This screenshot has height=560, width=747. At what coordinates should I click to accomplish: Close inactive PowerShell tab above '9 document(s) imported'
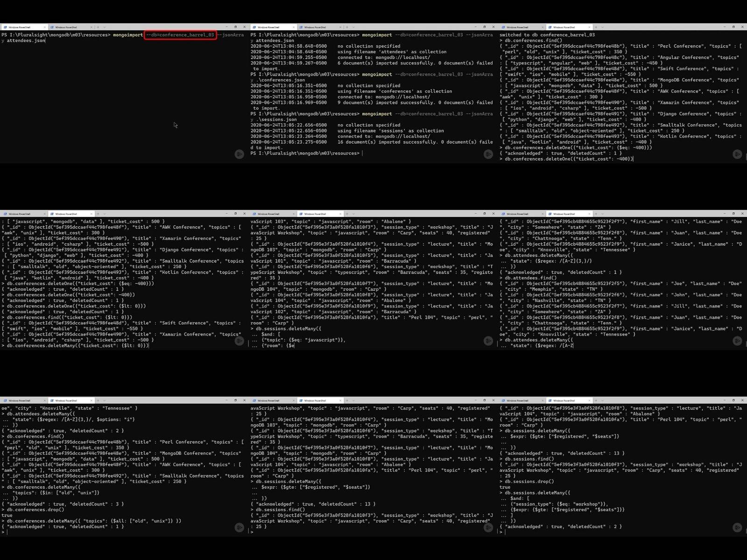coord(340,27)
